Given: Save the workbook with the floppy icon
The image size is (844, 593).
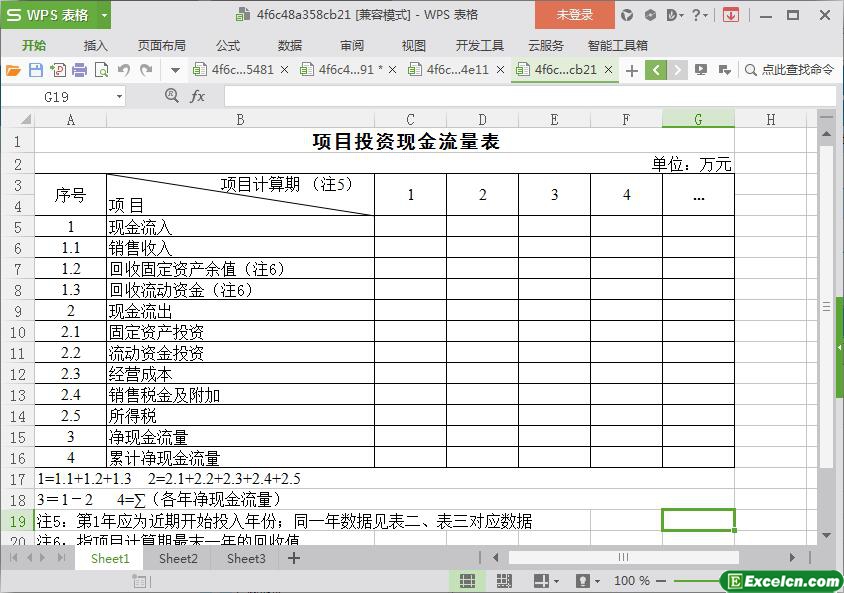Looking at the screenshot, I should (x=36, y=70).
